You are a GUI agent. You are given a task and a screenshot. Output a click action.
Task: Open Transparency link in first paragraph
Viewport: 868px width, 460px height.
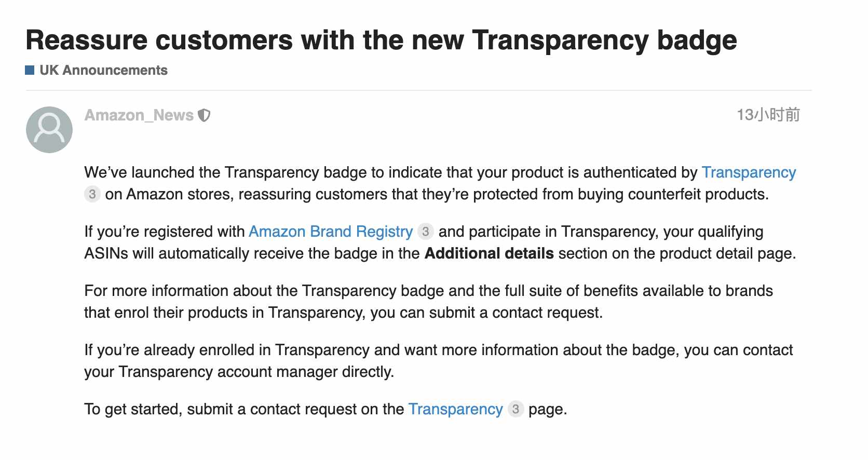click(749, 172)
